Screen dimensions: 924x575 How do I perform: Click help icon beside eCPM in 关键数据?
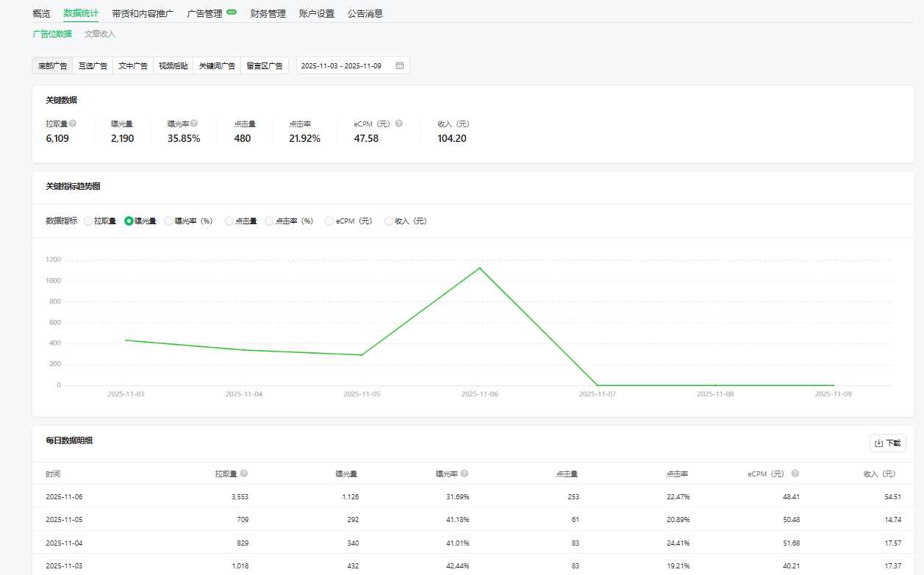pyautogui.click(x=399, y=124)
